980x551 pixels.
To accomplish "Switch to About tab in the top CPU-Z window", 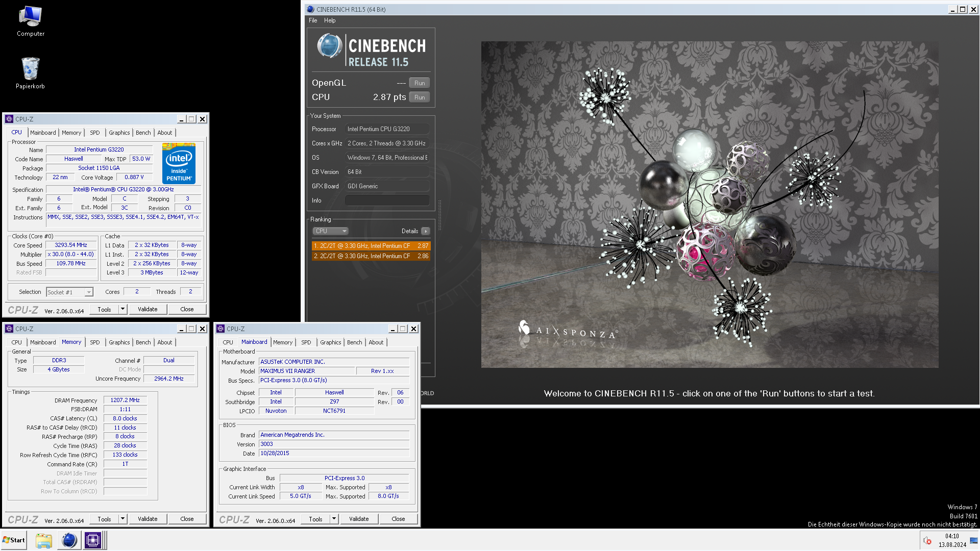I will (x=165, y=133).
